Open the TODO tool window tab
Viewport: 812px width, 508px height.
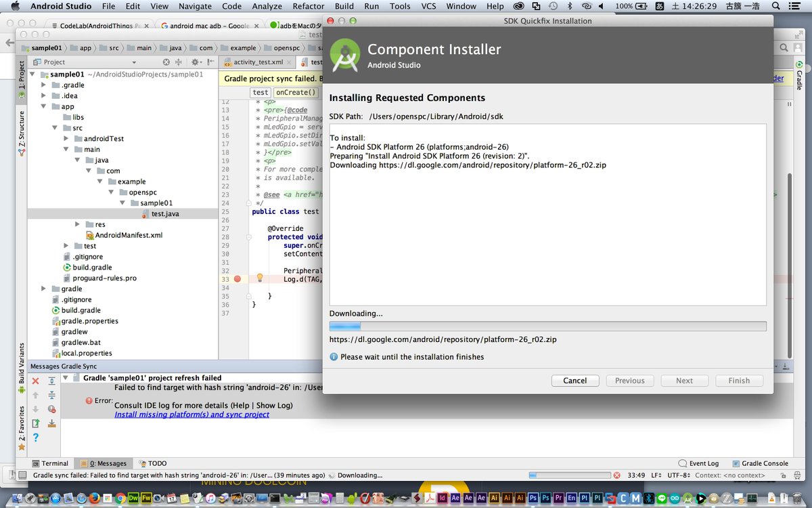pos(153,463)
